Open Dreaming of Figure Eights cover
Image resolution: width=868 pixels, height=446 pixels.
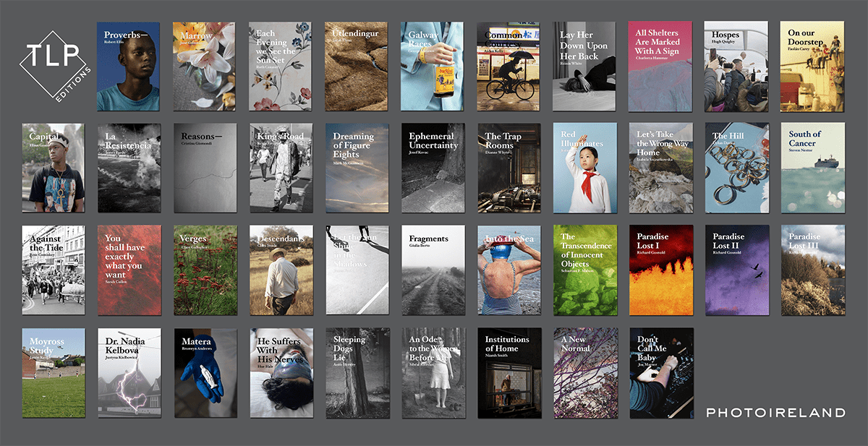pos(357,168)
